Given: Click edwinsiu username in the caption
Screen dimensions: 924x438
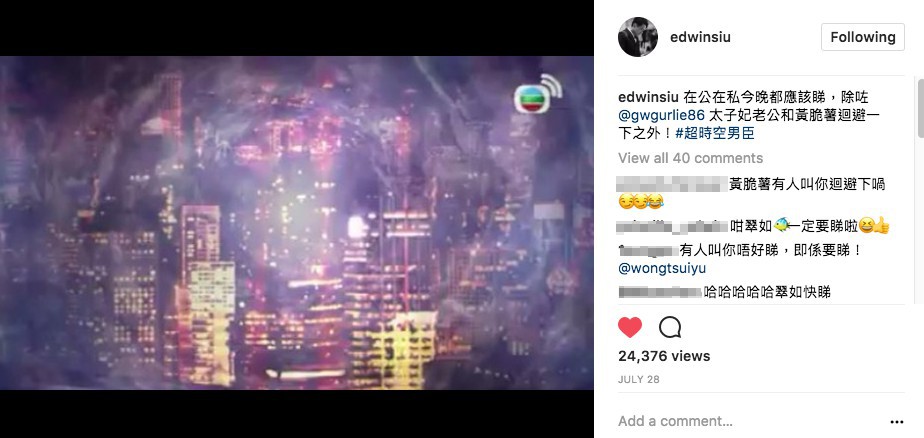Looking at the screenshot, I should pyautogui.click(x=648, y=97).
